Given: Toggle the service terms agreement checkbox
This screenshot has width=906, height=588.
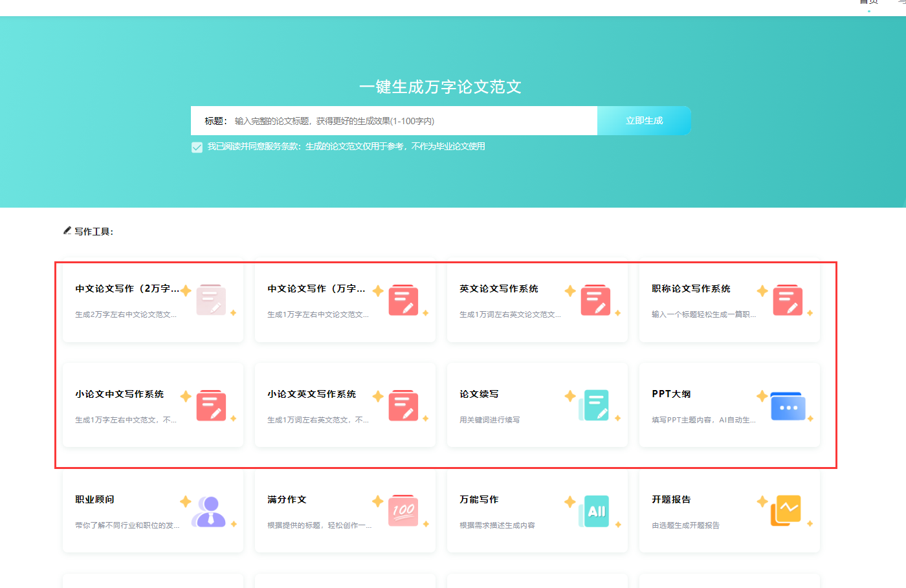Looking at the screenshot, I should coord(197,147).
